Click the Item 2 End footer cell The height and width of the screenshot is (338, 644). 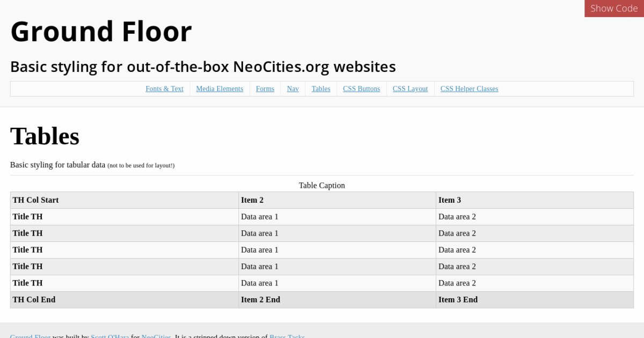[x=260, y=299]
